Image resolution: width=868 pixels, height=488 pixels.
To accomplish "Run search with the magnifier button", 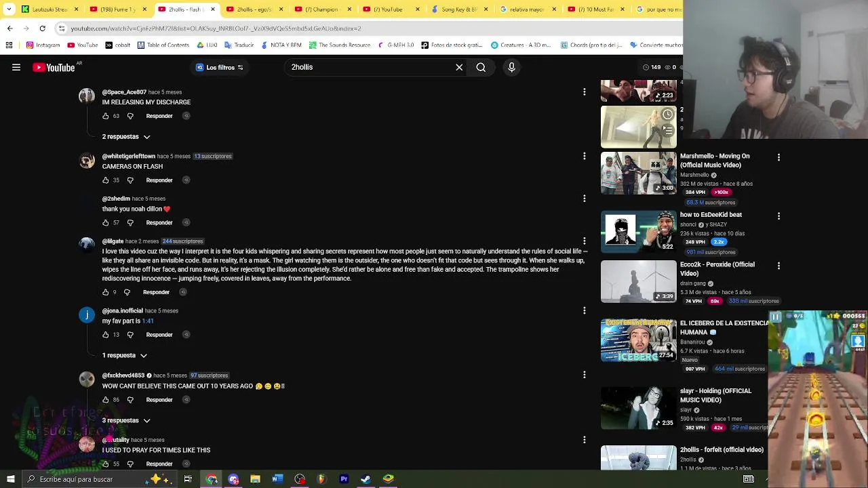I will coord(481,67).
